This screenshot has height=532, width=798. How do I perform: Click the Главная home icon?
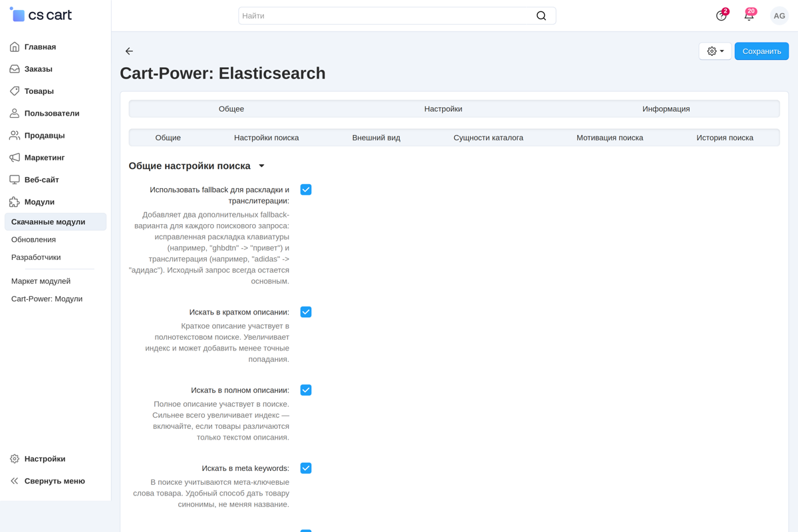coord(15,47)
